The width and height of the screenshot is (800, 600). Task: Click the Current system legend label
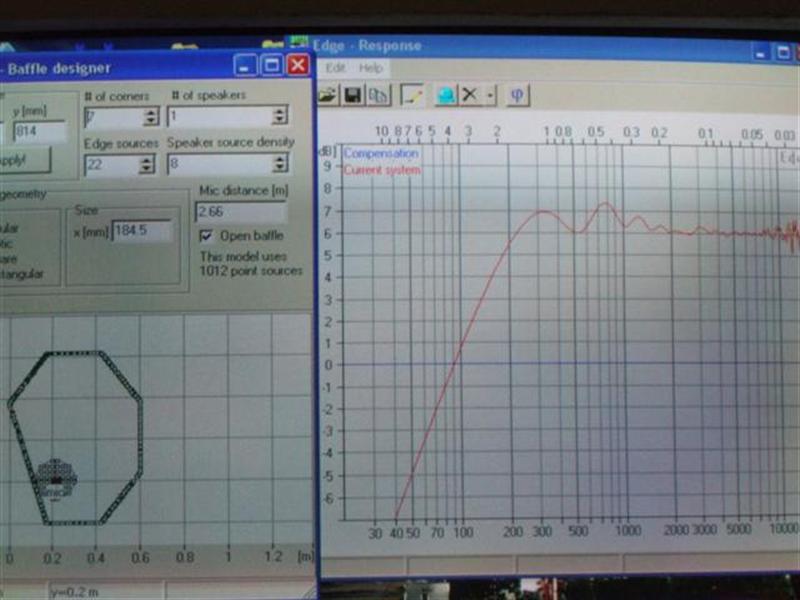[x=382, y=170]
